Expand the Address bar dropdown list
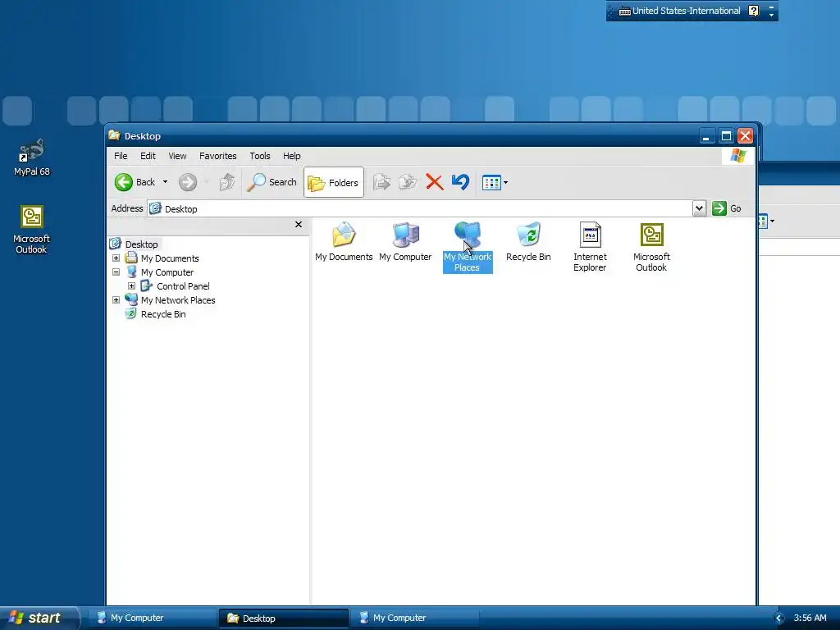Screen dimensions: 840x630 point(699,208)
